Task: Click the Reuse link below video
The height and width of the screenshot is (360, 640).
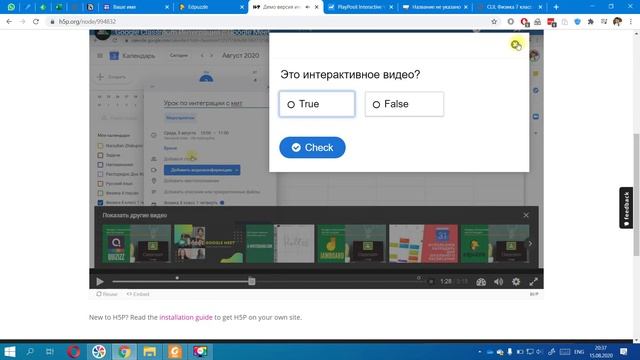Action: pos(107,294)
